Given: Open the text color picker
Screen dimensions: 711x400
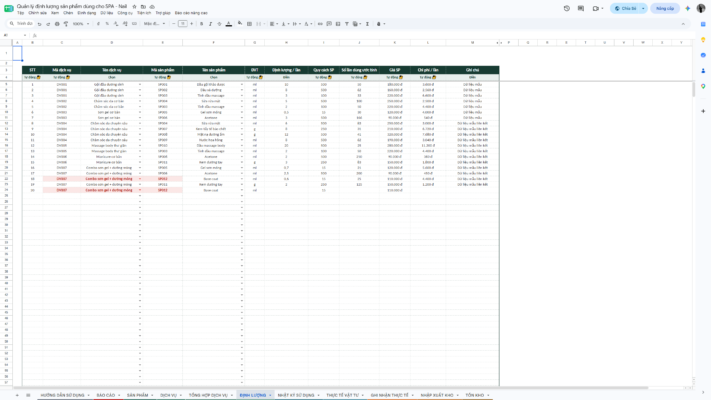Looking at the screenshot, I should pyautogui.click(x=229, y=24).
